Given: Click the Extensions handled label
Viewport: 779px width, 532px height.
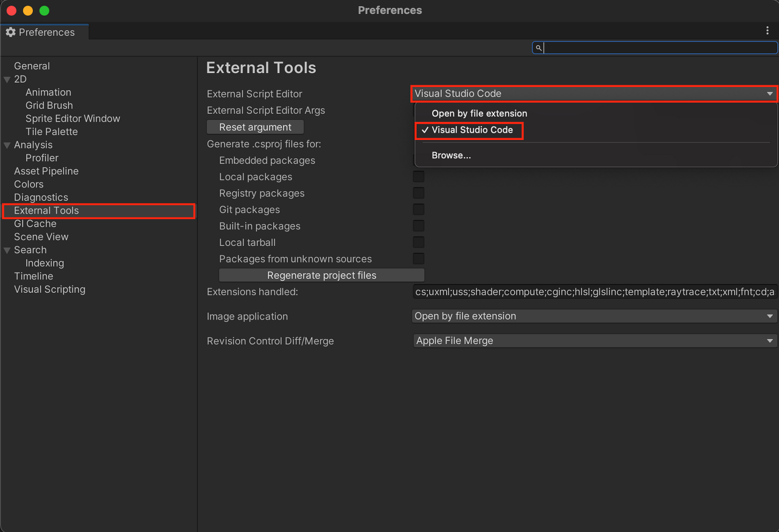Looking at the screenshot, I should click(253, 292).
